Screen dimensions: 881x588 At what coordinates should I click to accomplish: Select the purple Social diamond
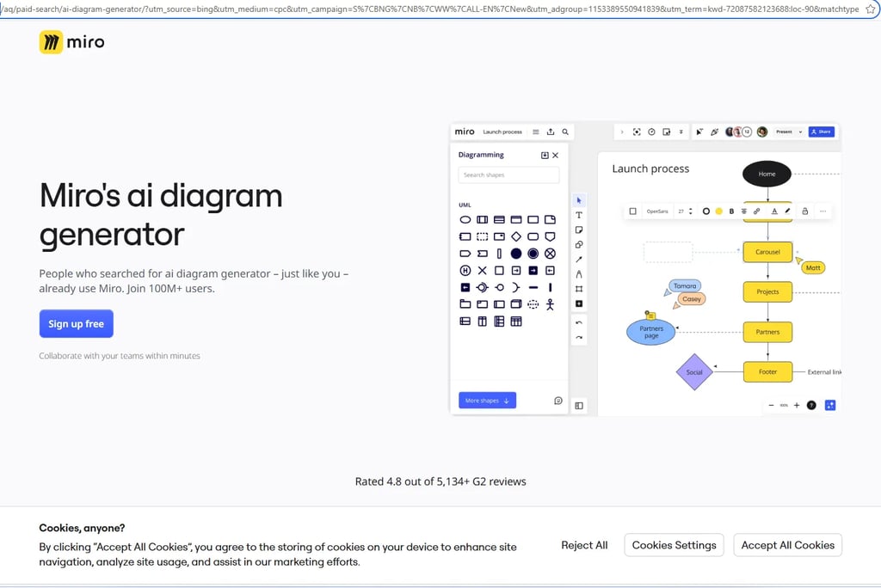point(694,371)
